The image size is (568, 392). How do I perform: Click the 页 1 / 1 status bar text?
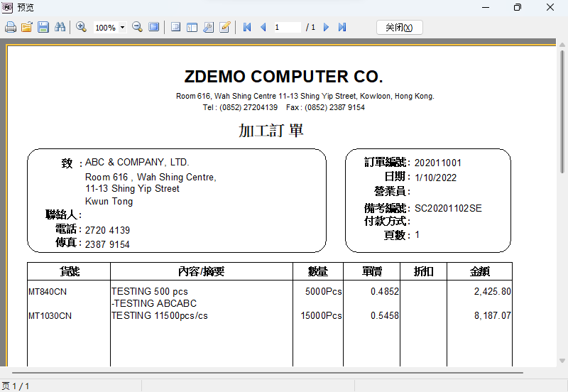[15, 386]
